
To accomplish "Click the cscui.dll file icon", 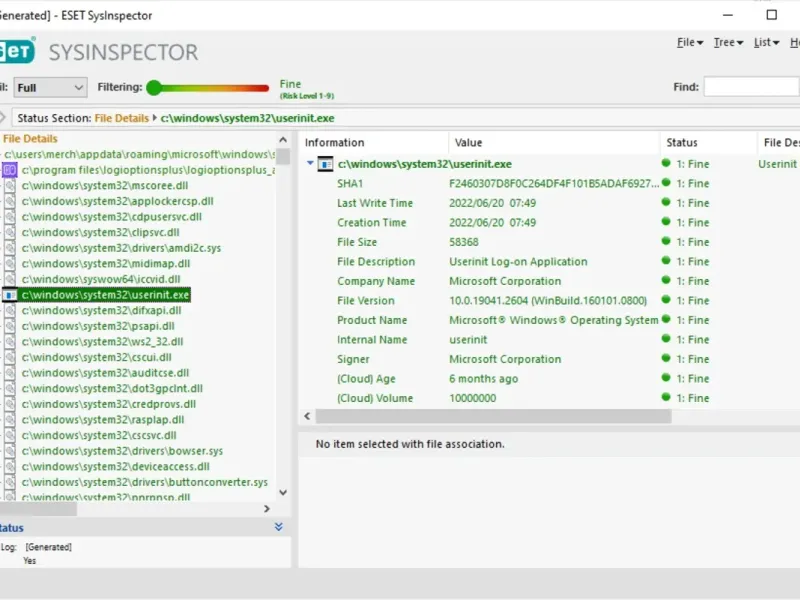I will coord(10,357).
